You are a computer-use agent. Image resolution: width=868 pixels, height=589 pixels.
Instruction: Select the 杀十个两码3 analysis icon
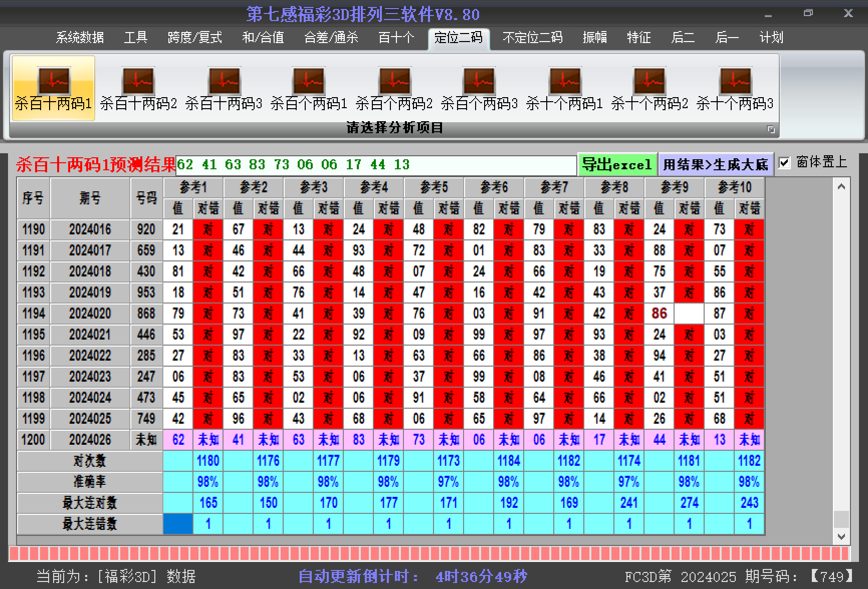735,88
